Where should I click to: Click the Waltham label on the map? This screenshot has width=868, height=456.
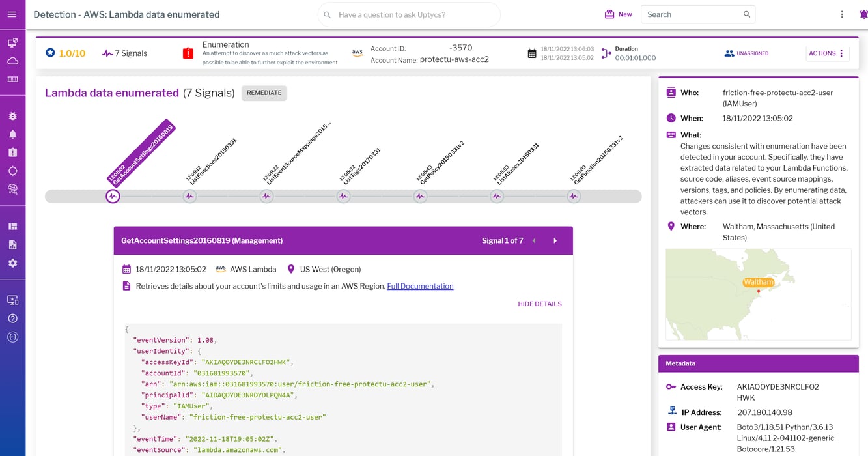759,282
